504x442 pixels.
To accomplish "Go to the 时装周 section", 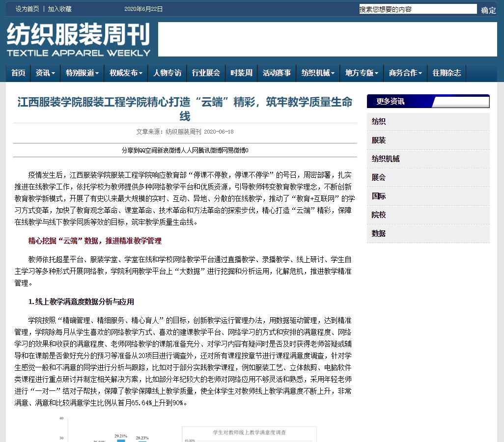I will pos(241,73).
